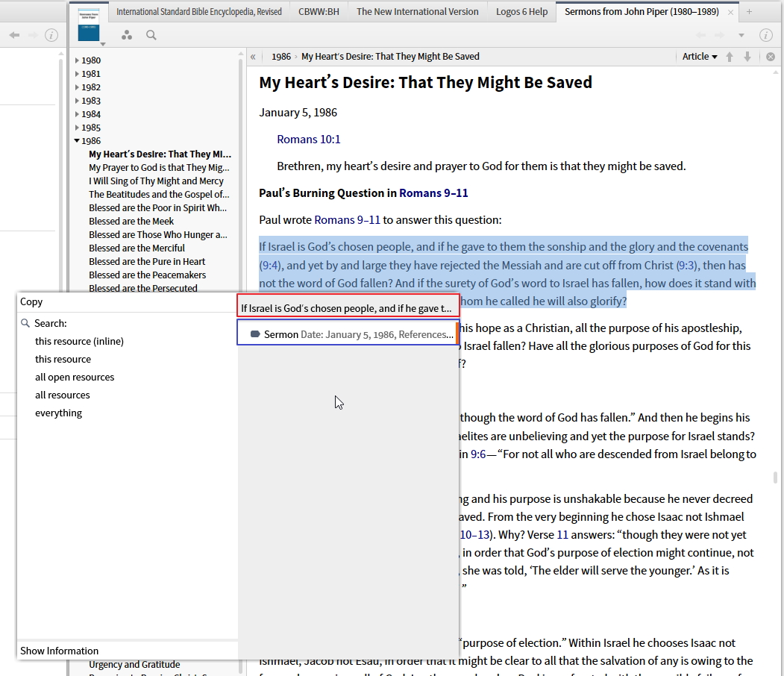This screenshot has width=784, height=676.
Task: Search all open resources
Action: coord(75,377)
